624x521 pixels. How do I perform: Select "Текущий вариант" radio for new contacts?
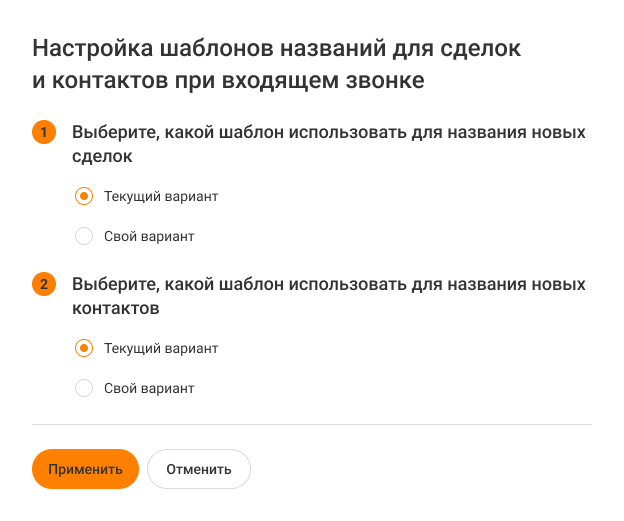point(85,348)
